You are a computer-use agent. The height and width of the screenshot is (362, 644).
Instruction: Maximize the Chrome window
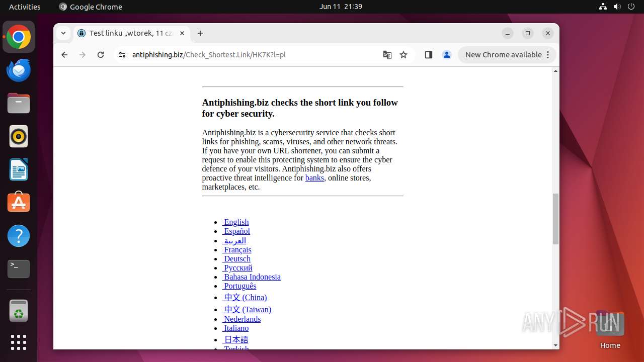coord(528,33)
